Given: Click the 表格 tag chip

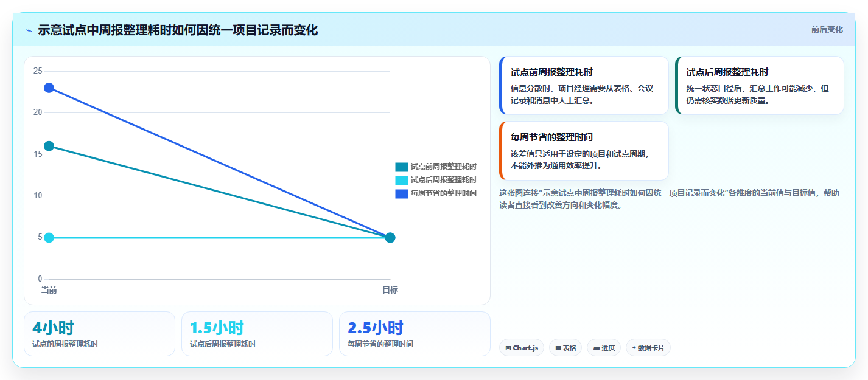Looking at the screenshot, I should [x=565, y=348].
